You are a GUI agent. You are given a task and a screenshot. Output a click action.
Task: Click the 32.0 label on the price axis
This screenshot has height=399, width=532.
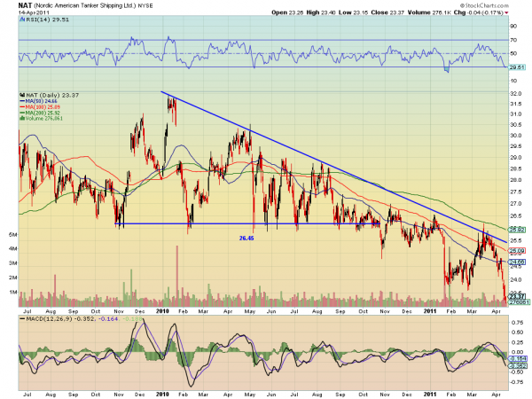pyautogui.click(x=516, y=94)
